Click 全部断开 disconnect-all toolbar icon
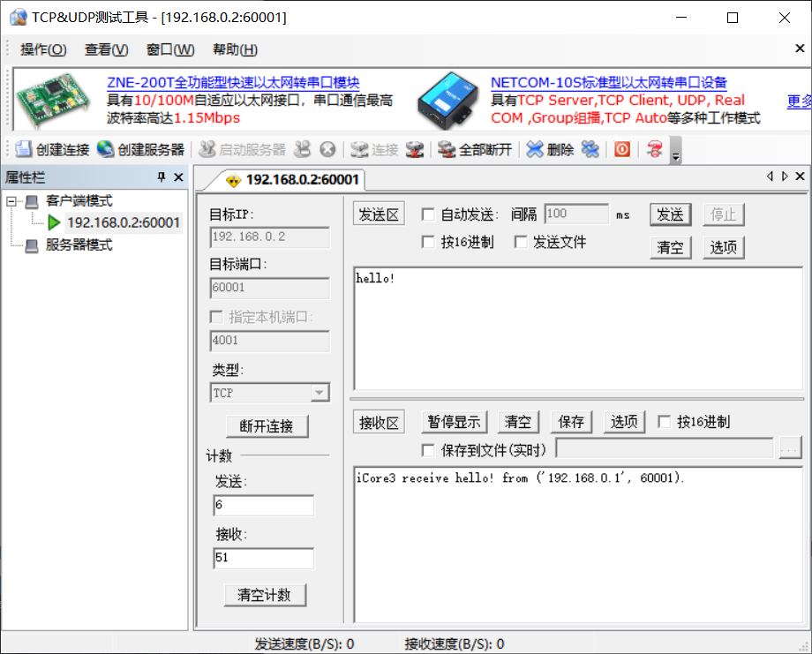The height and width of the screenshot is (654, 812). 447,149
